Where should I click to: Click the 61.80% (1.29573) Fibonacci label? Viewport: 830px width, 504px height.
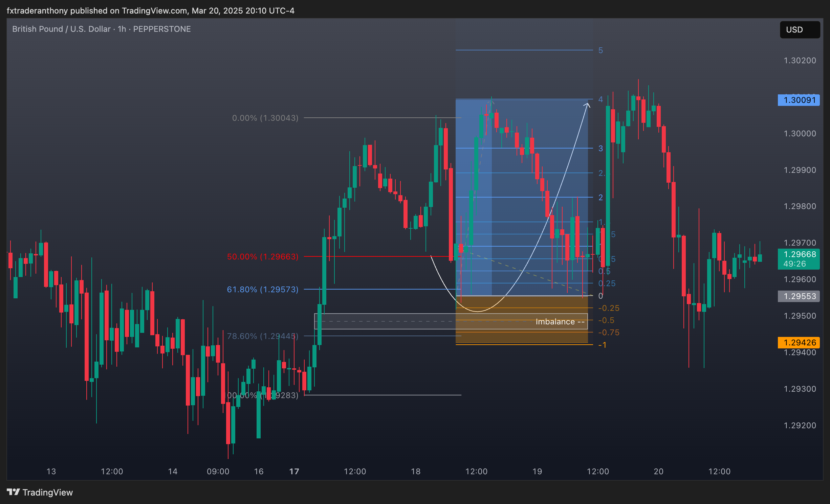pos(263,290)
